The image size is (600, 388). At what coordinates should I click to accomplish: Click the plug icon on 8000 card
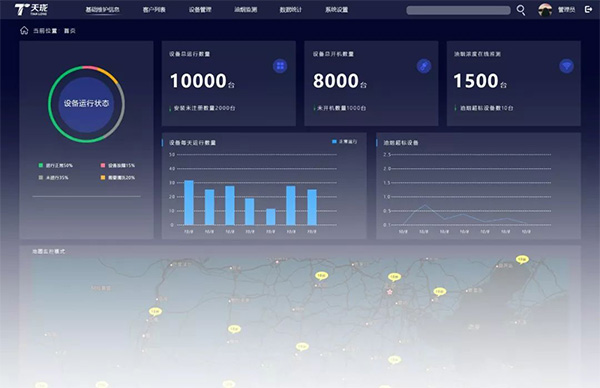(424, 66)
